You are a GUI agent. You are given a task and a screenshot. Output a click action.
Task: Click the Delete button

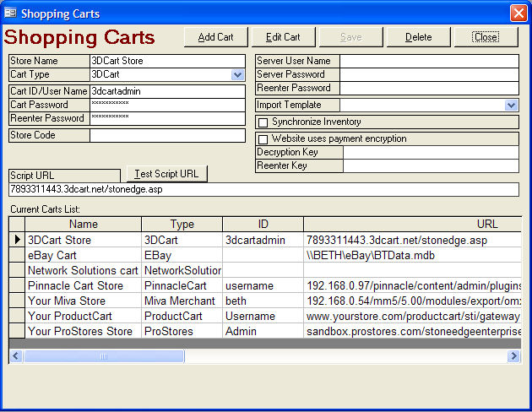pyautogui.click(x=418, y=37)
